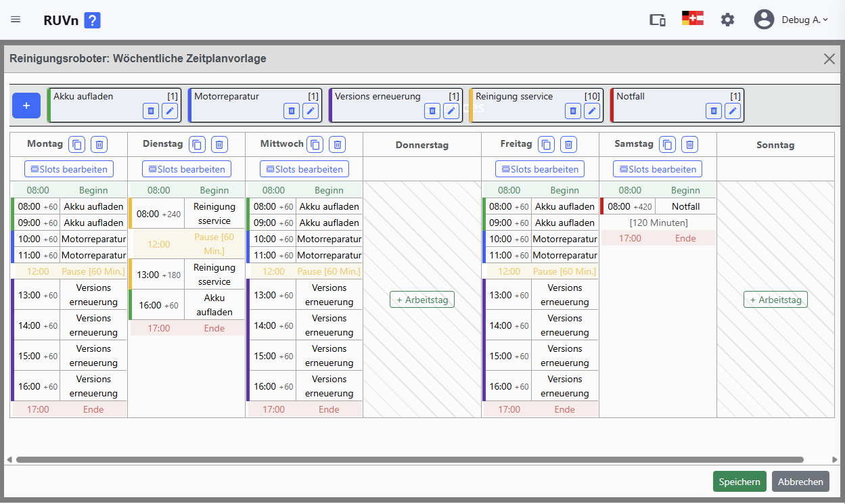
Task: Edit slots for Mittwoch
Action: pos(304,169)
